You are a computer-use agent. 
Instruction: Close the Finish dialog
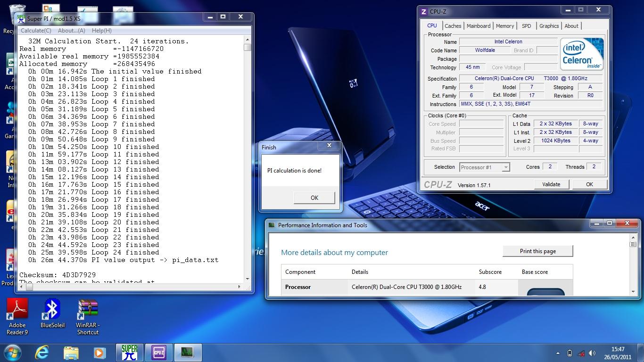tap(329, 146)
